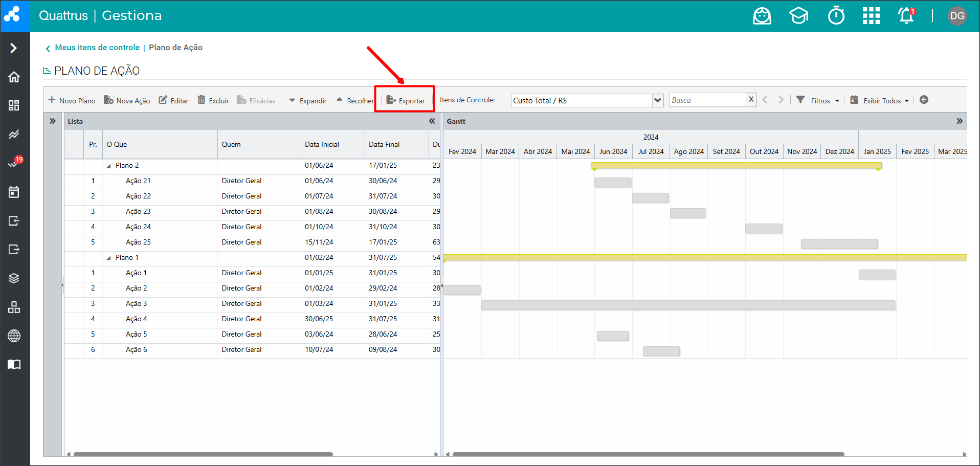Open the Exibir Todos dropdown
Screen dimensions: 980x466
tap(880, 100)
